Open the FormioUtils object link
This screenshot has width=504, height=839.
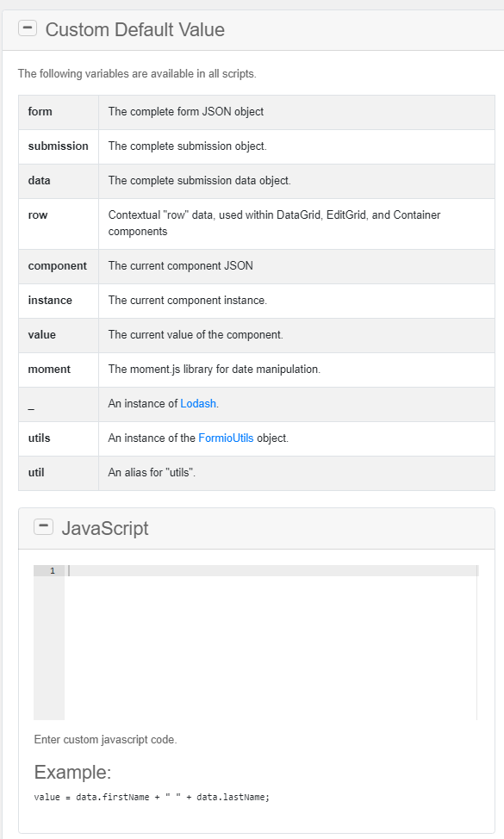[x=226, y=438]
